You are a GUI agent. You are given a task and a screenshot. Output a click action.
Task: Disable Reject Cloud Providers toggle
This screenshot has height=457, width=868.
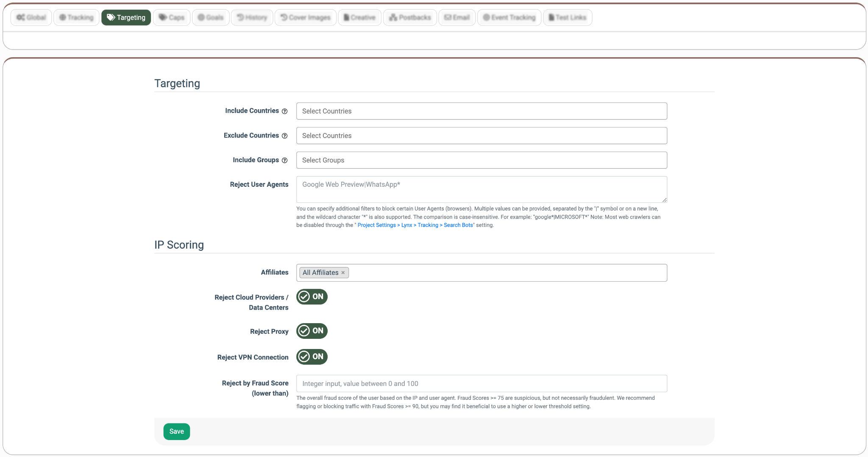tap(312, 297)
